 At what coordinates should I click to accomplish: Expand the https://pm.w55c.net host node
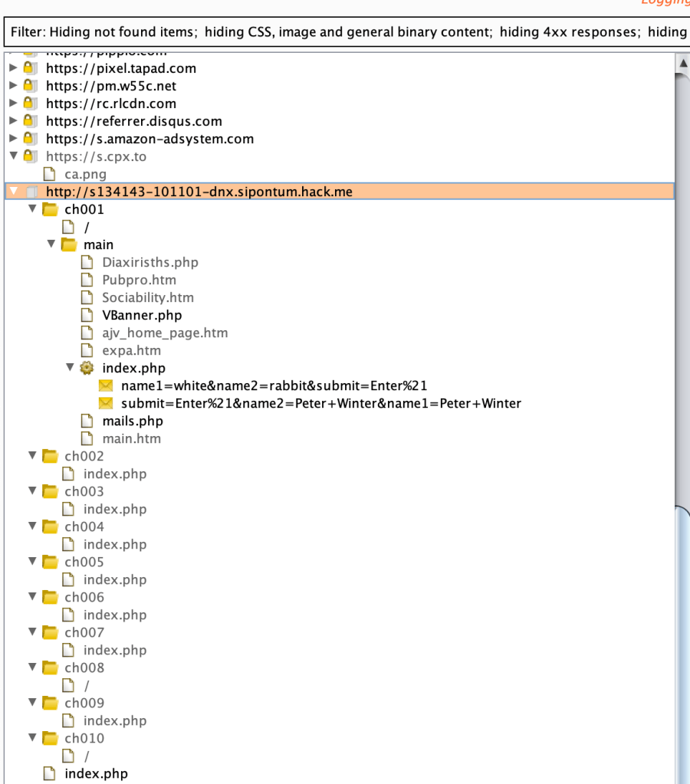pos(13,86)
